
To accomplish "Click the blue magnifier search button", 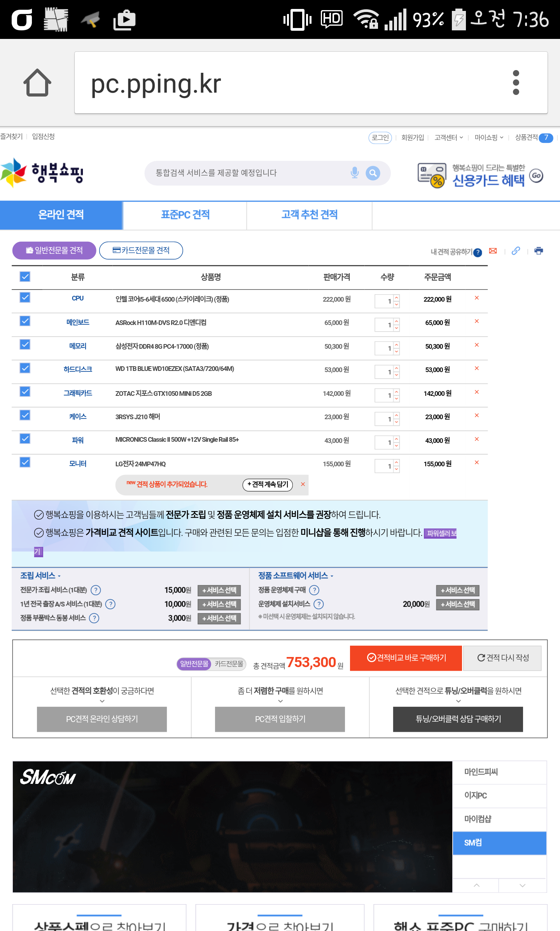I will (x=373, y=173).
